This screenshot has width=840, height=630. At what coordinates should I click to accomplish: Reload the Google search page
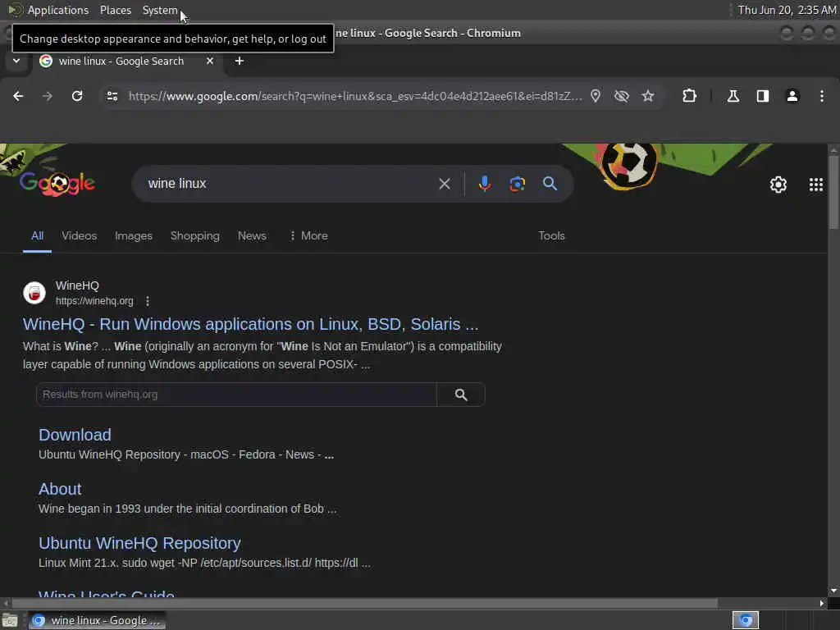(x=77, y=96)
